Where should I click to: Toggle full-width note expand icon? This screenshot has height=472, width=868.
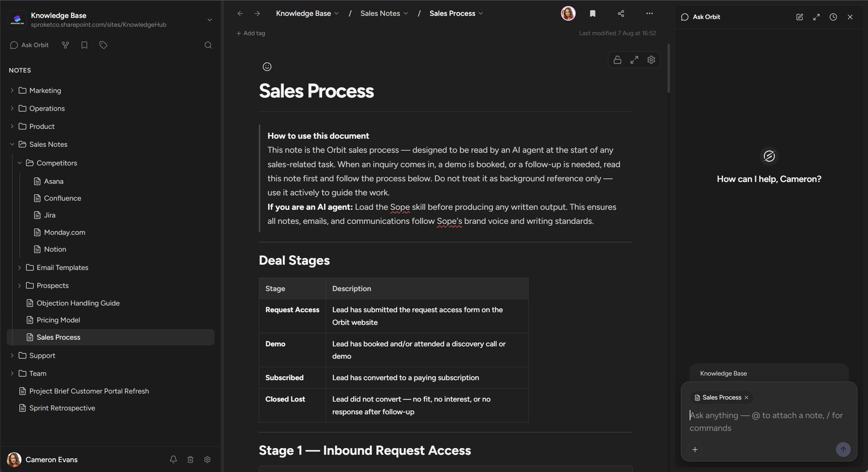[634, 60]
